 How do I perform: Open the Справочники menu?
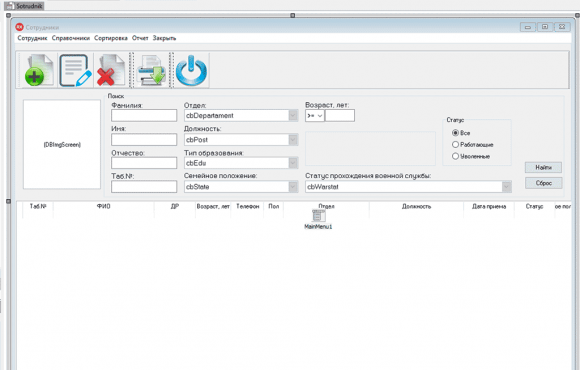71,38
